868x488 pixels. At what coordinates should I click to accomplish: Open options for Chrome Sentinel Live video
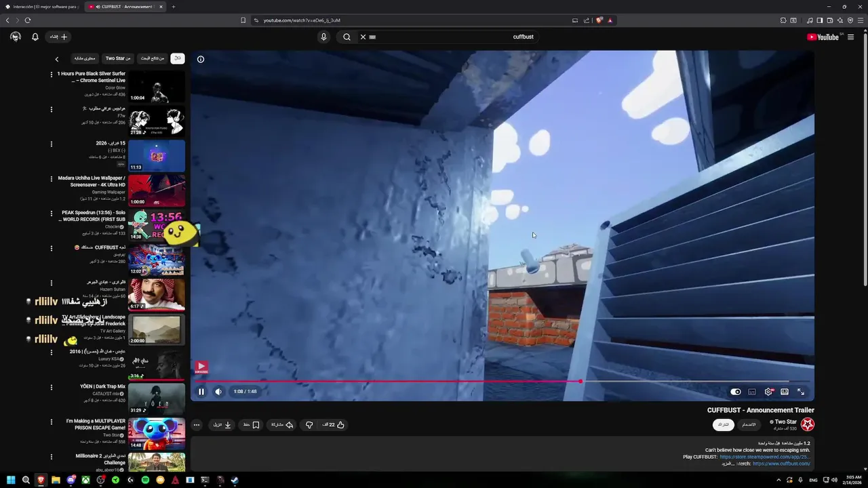pos(51,75)
